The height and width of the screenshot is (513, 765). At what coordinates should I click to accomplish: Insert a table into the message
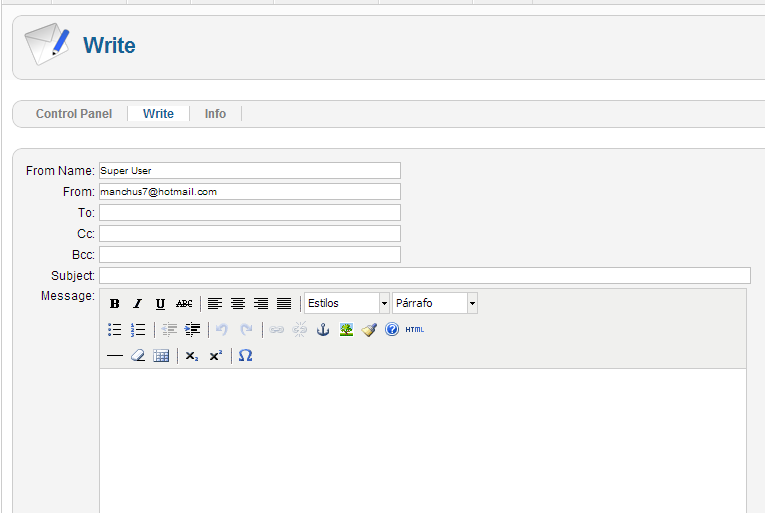(161, 356)
